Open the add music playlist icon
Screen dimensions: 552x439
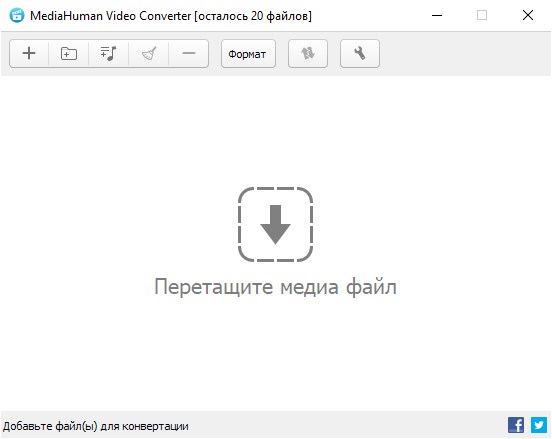pyautogui.click(x=108, y=54)
